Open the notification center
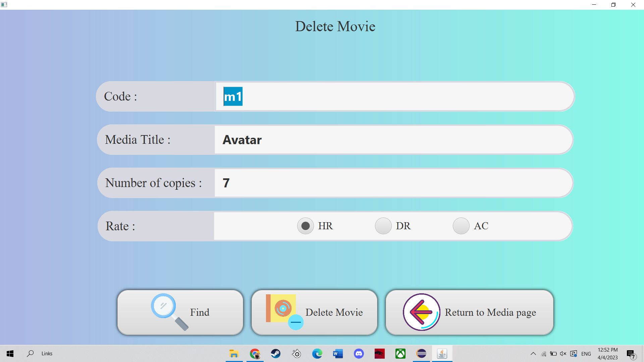Viewport: 644px width, 362px height. [631, 354]
